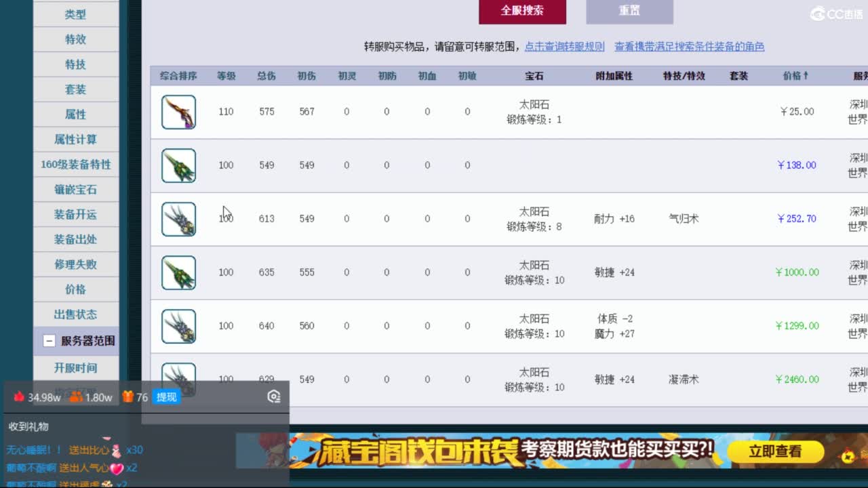Open the 属性计算 sidebar item
The image size is (868, 488).
tap(75, 140)
